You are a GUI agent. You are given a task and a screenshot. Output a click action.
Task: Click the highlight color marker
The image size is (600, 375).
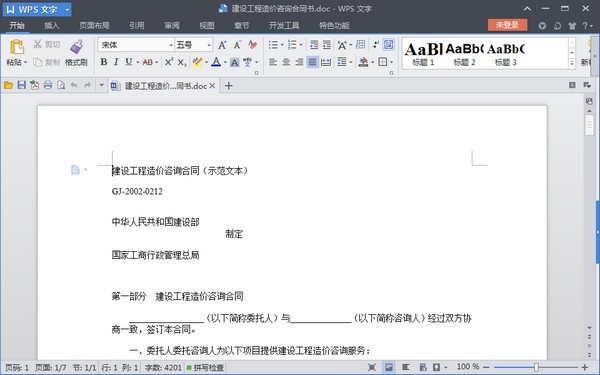pos(197,62)
